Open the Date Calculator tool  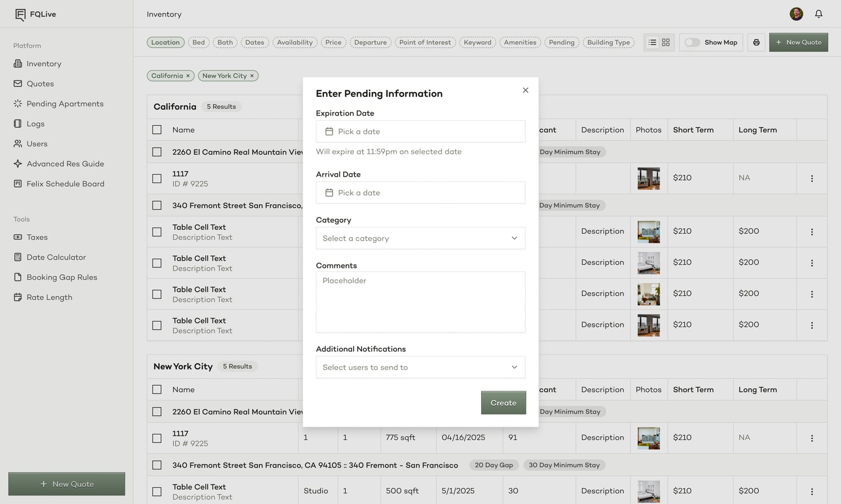pos(49,257)
